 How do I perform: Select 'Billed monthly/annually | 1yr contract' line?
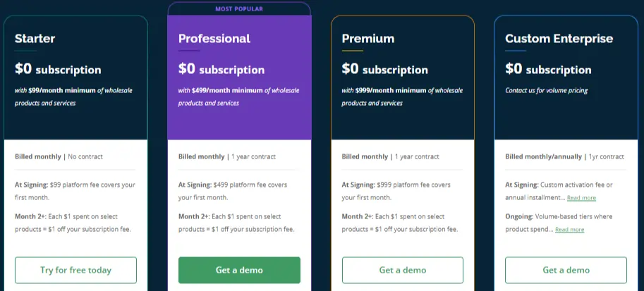click(564, 156)
